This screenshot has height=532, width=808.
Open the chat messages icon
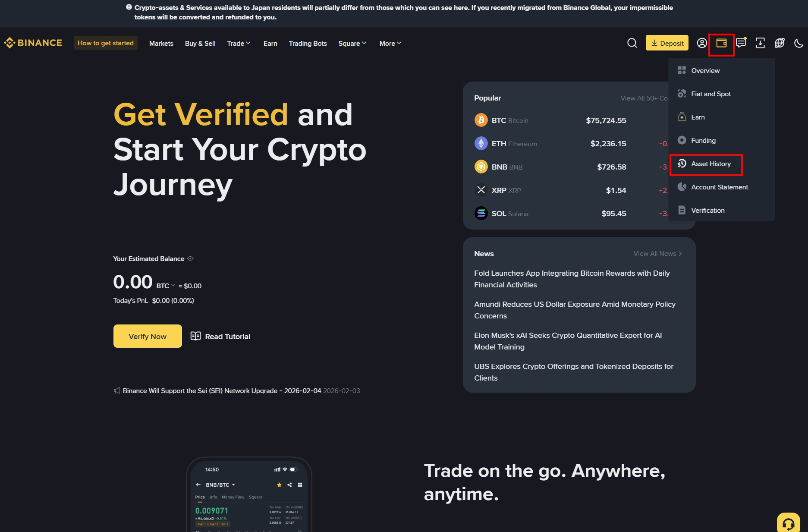click(741, 43)
